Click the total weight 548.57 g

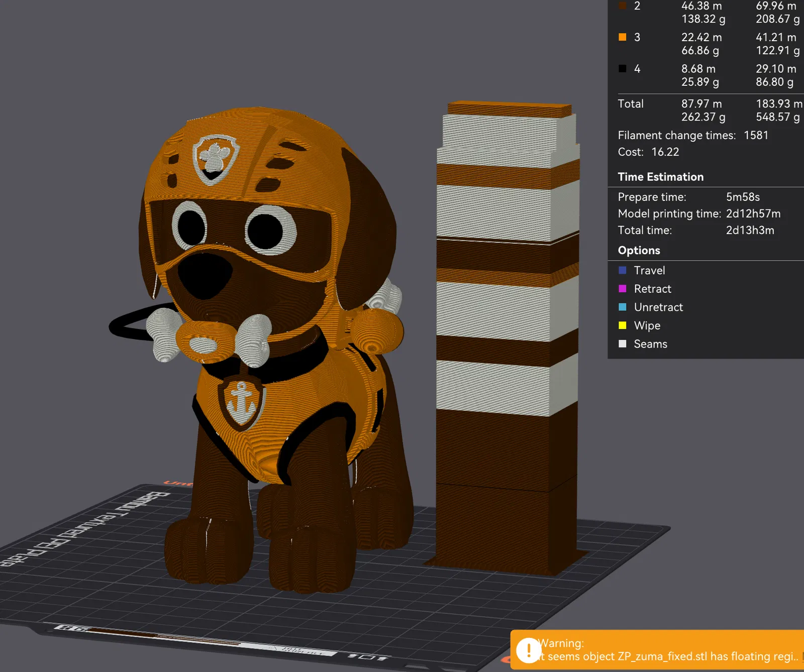[x=778, y=117]
